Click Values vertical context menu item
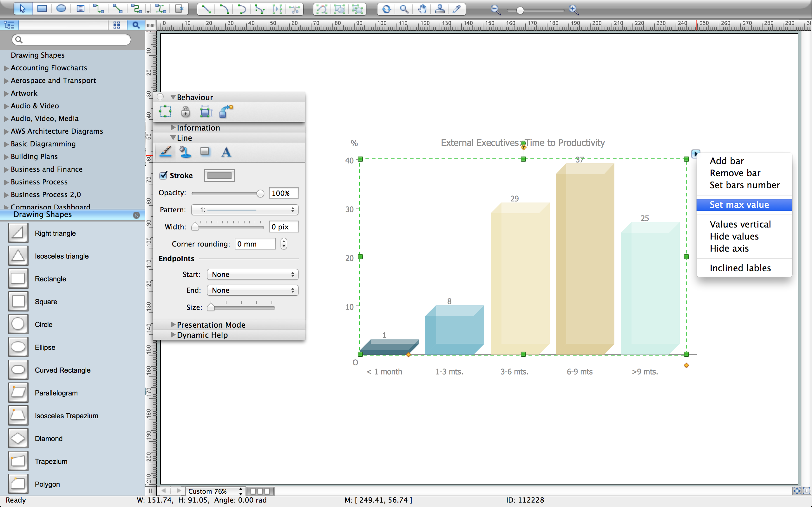This screenshot has width=812, height=507. coord(739,224)
